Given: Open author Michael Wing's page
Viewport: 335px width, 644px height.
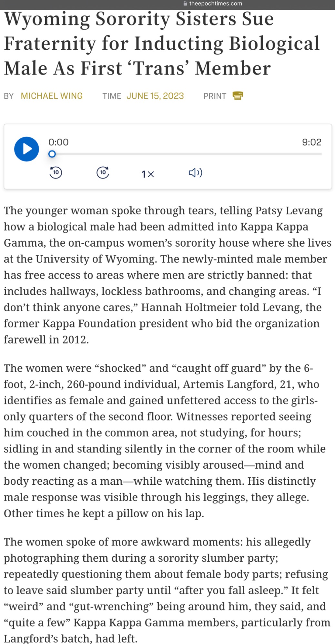Looking at the screenshot, I should tap(52, 96).
